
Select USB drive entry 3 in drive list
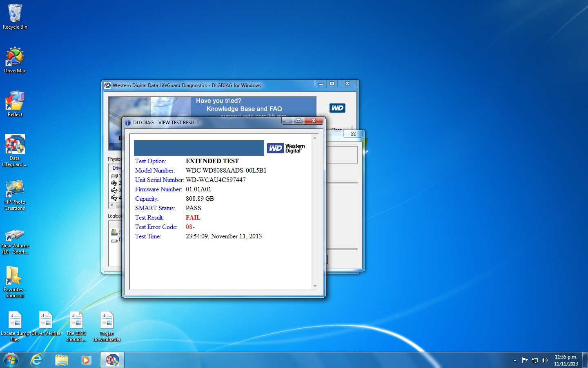114,191
